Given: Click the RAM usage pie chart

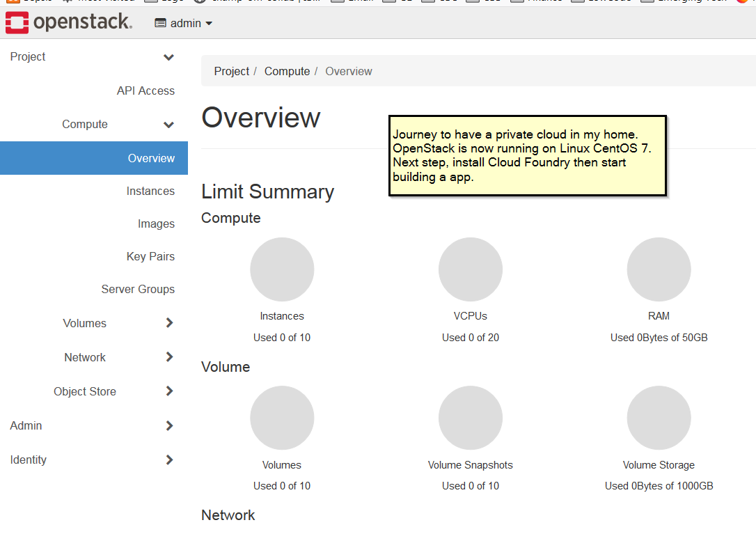Looking at the screenshot, I should [x=659, y=269].
